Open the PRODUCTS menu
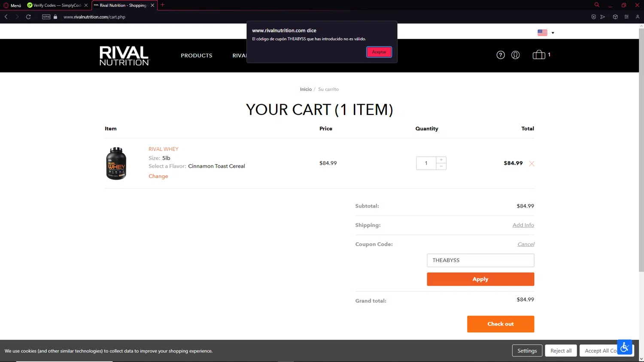This screenshot has width=644, height=362. click(196, 55)
